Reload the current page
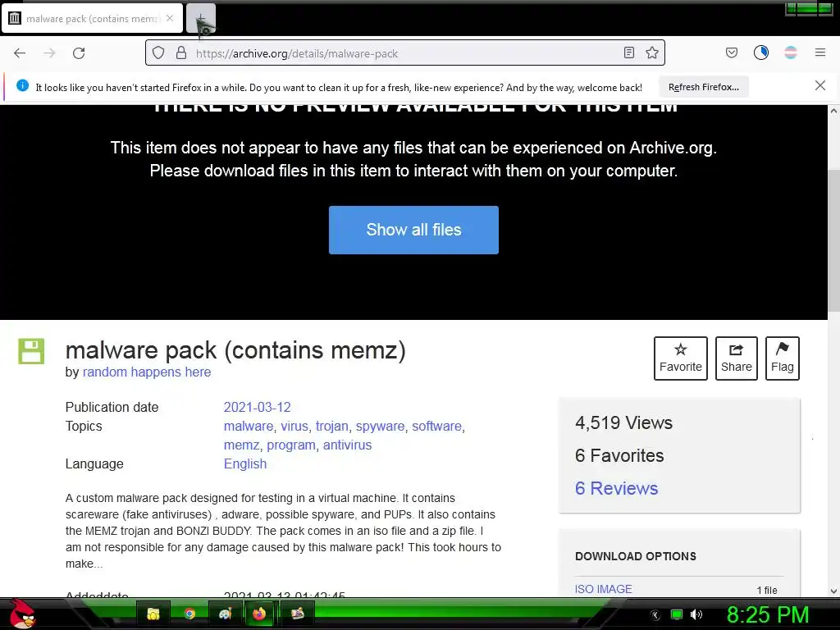This screenshot has width=840, height=630. [79, 53]
